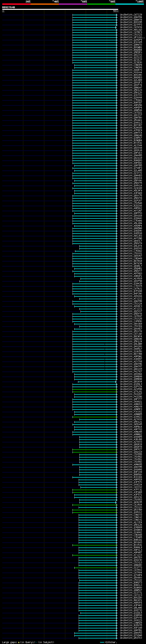Click the green ~80% identity legend segment
The image size is (146, 644).
(x=101, y=4)
